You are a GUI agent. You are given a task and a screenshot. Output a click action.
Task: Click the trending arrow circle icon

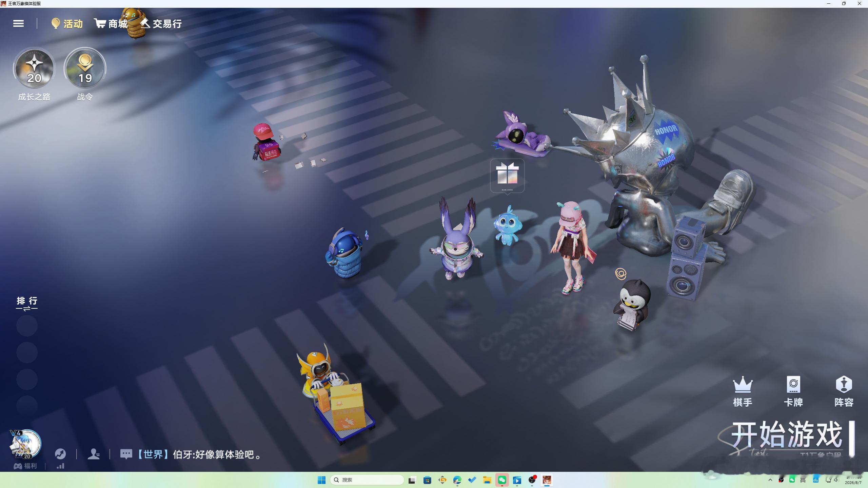click(60, 454)
